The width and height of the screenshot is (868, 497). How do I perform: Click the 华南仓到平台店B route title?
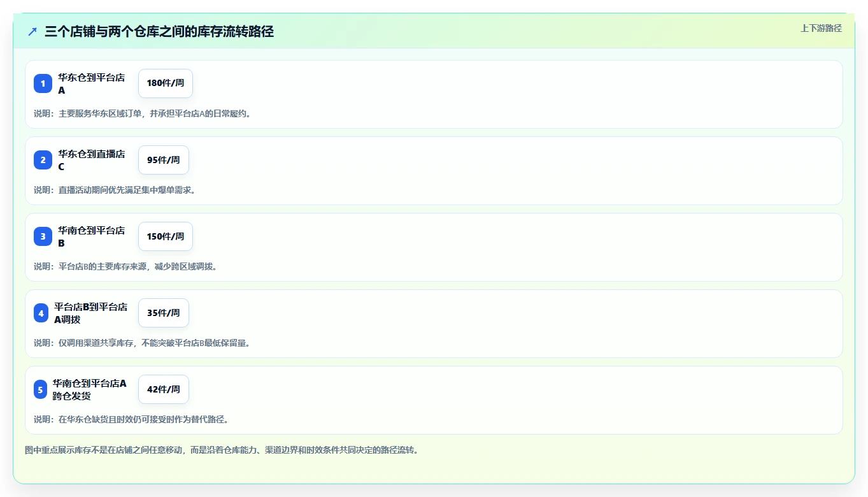click(x=92, y=236)
